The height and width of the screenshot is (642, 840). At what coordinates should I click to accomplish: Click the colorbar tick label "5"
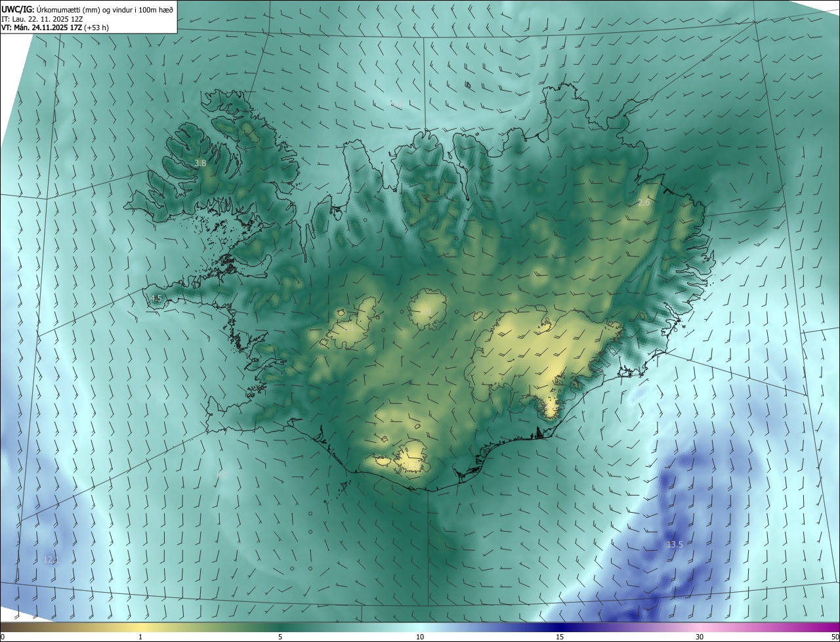tap(280, 637)
